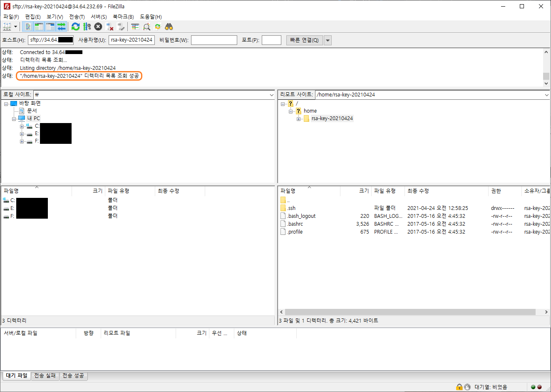Click the green activity indicator LED
The image size is (551, 392).
(x=533, y=387)
